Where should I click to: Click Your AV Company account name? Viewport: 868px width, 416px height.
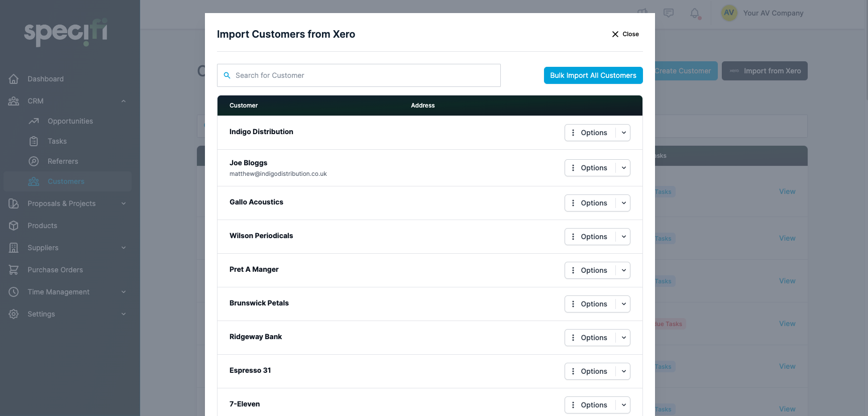coord(774,13)
